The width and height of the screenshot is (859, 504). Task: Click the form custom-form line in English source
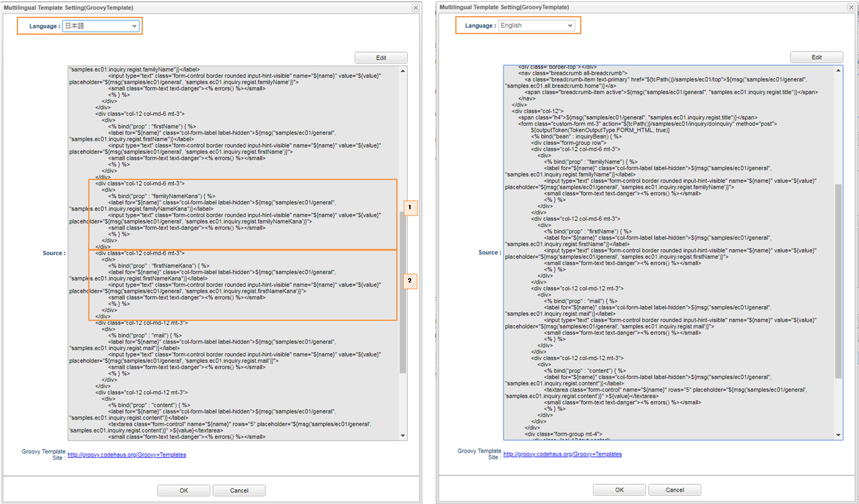647,124
